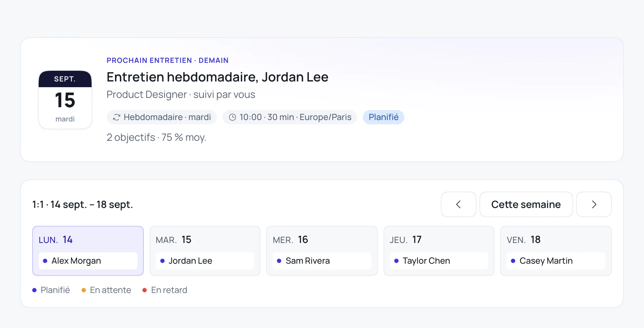
Task: Open Jordan Lee's 1:1 entry on Tuesday
Action: pyautogui.click(x=205, y=261)
